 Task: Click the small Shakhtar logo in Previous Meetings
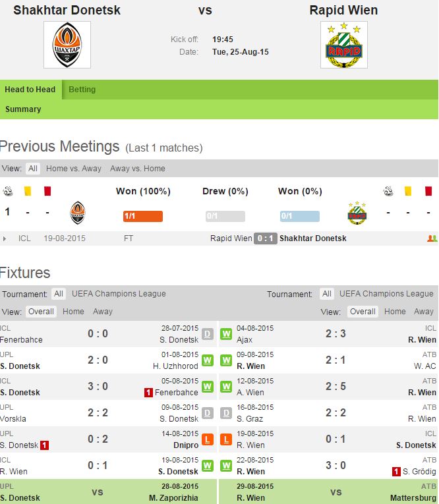(x=77, y=213)
